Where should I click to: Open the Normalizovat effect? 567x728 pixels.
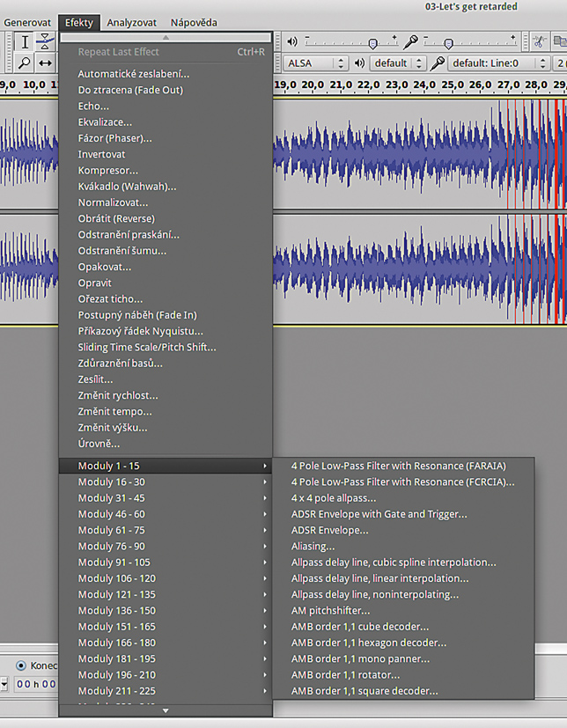(166, 202)
